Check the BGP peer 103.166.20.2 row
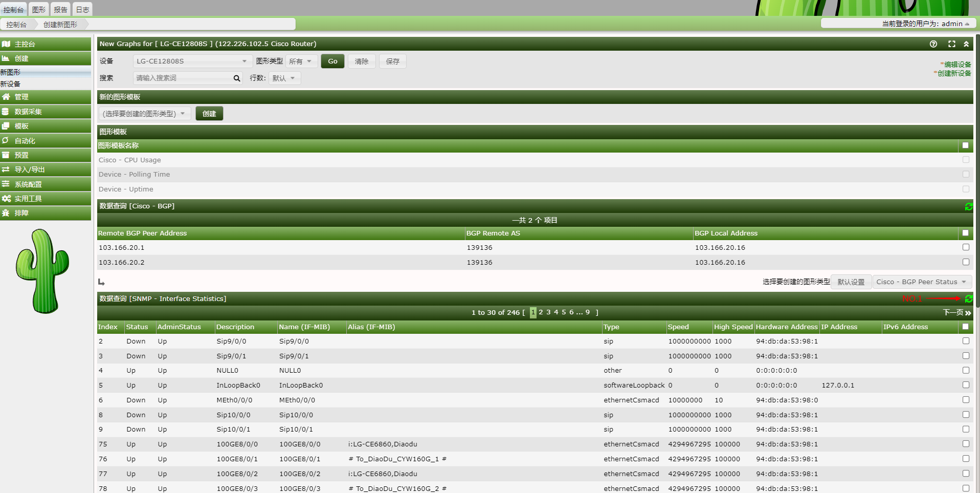This screenshot has width=980, height=493. point(966,262)
